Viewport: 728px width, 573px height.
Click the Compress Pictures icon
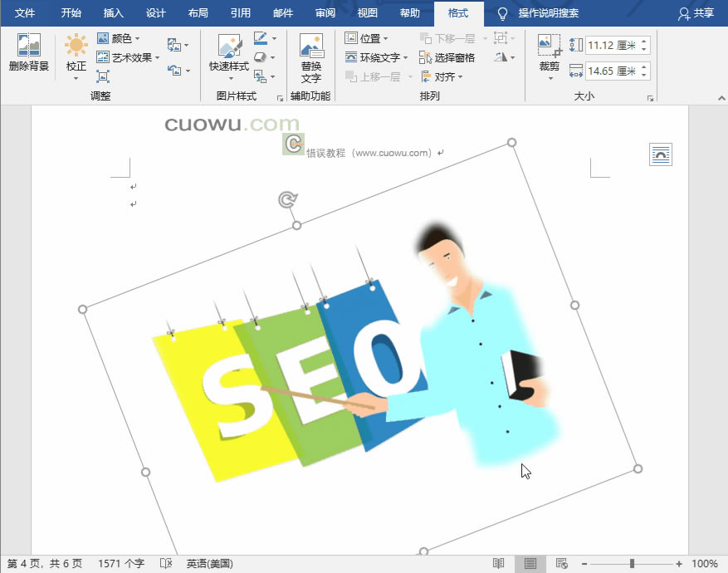click(103, 76)
